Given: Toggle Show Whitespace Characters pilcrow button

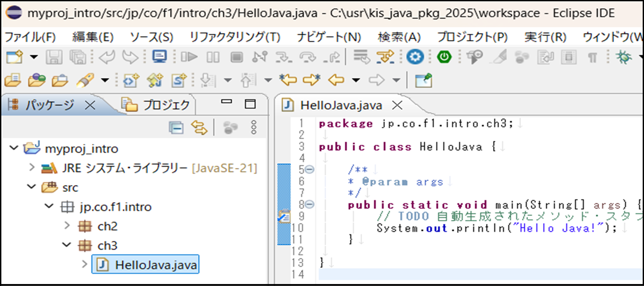Looking at the screenshot, I should [592, 58].
